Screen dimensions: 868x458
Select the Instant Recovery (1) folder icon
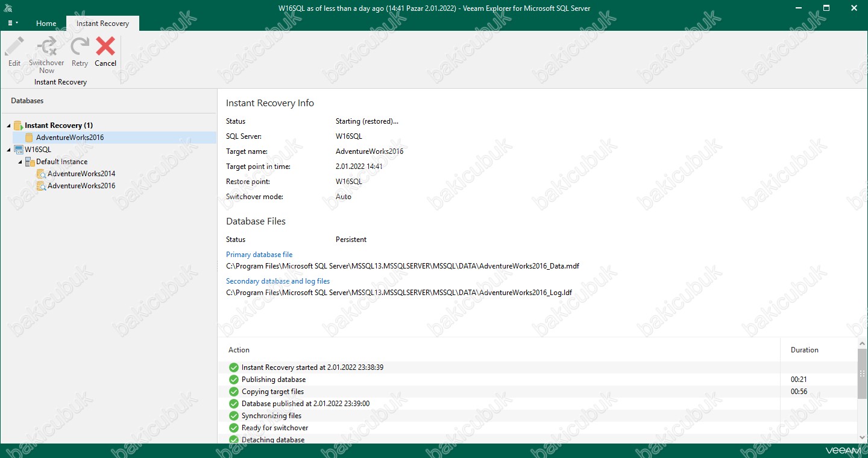[19, 126]
